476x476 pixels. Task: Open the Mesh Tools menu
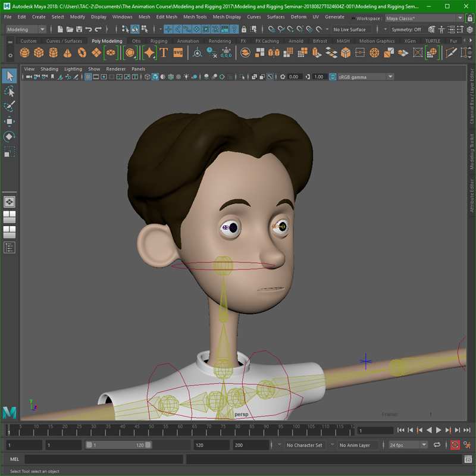pos(195,17)
